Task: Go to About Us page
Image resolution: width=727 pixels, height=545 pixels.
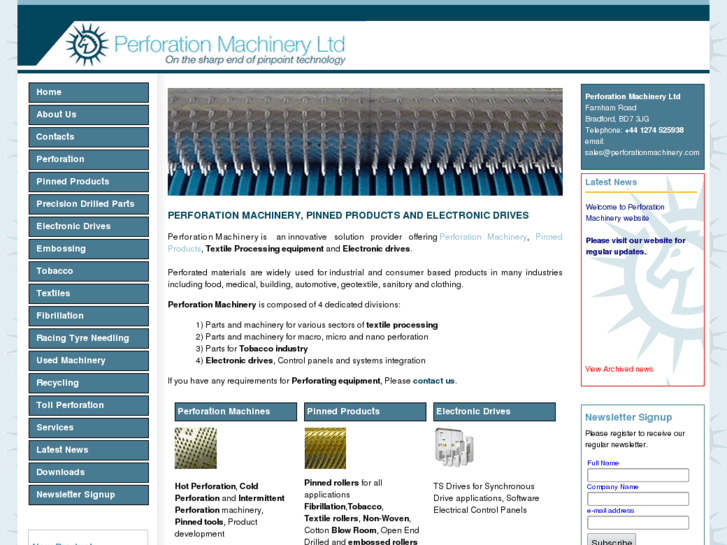Action: pos(89,115)
